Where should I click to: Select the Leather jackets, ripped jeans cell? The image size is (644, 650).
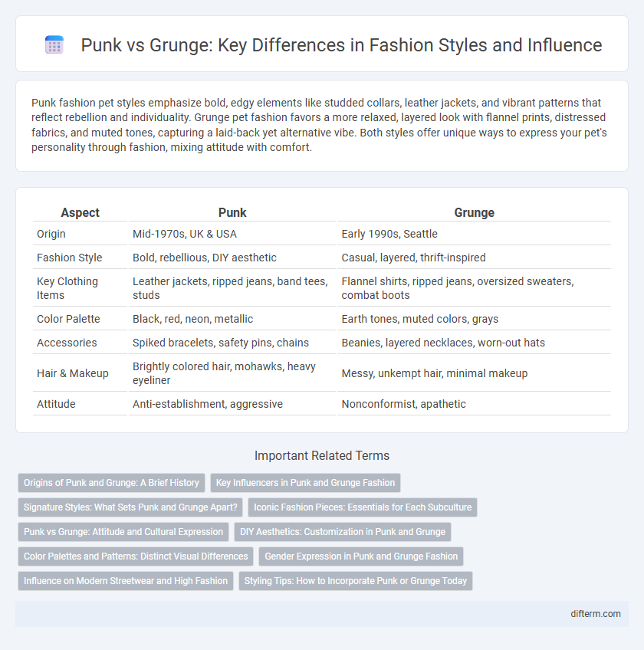[x=232, y=288]
